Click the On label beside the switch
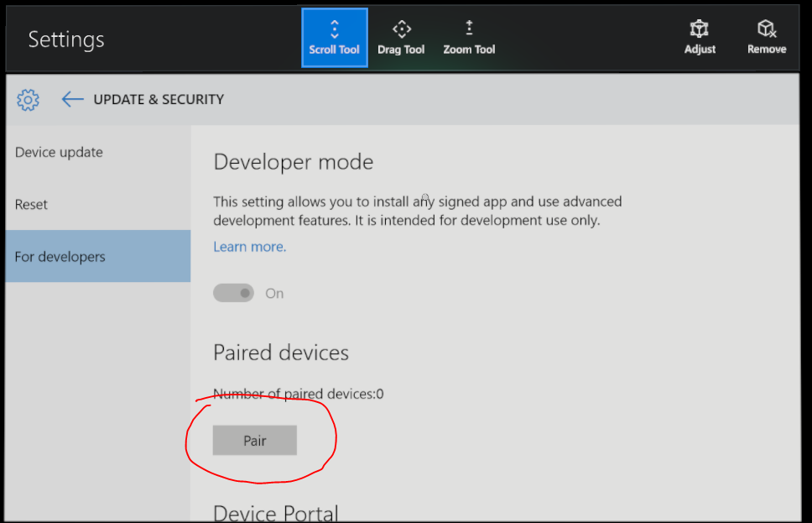Viewport: 812px width, 523px height. pyautogui.click(x=274, y=294)
